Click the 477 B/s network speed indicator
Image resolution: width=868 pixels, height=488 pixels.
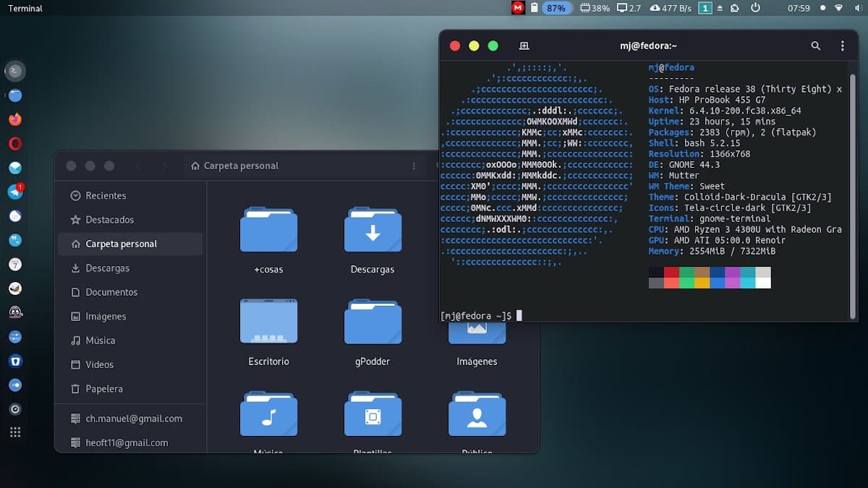[670, 8]
